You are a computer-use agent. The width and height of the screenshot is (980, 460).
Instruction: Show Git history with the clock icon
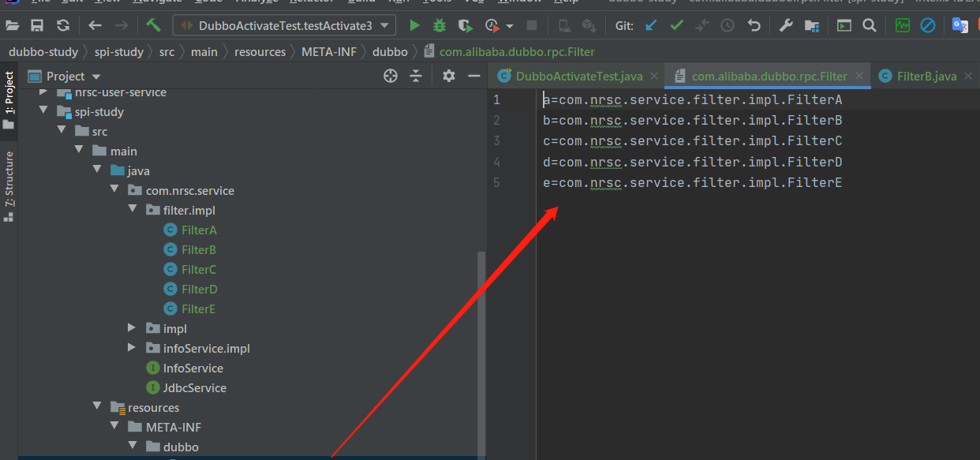pos(728,25)
